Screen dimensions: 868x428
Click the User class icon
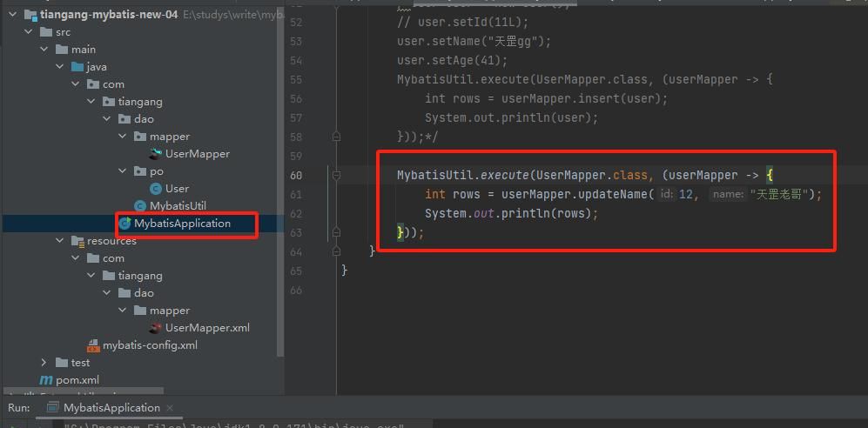click(x=156, y=189)
